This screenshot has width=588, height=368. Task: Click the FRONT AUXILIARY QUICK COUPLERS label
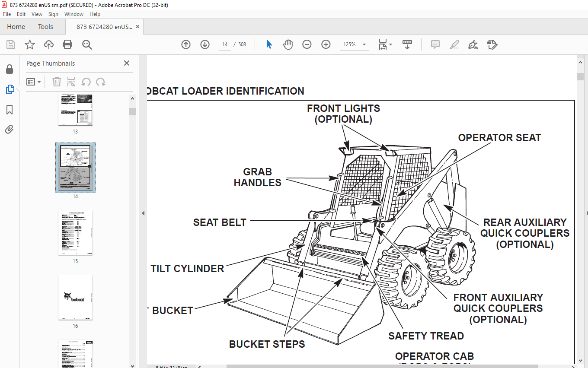(498, 308)
